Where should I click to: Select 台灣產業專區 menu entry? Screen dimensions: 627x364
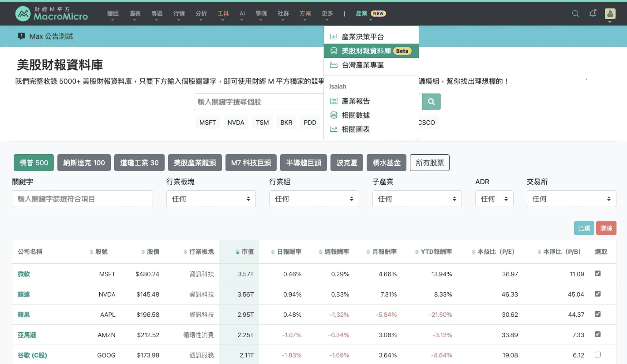pos(371,65)
